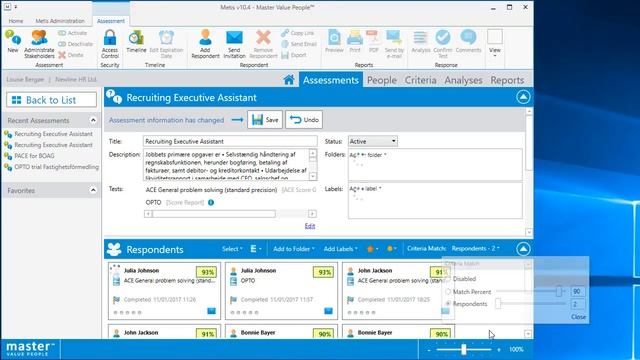Open the People section tab
This screenshot has height=360, width=640.
click(382, 80)
